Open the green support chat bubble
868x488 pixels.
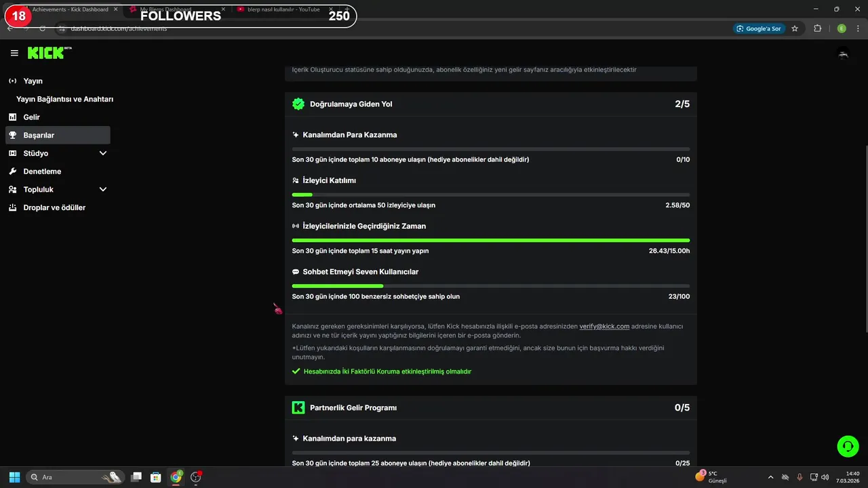pos(848,445)
